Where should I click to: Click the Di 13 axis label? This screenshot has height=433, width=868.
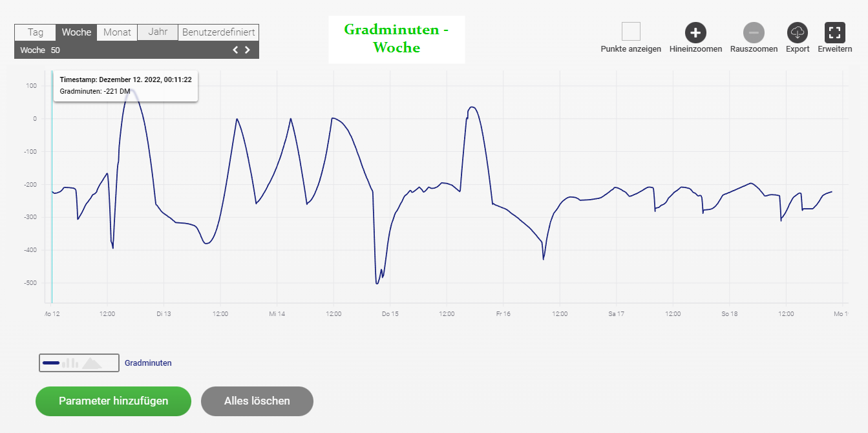coord(164,314)
